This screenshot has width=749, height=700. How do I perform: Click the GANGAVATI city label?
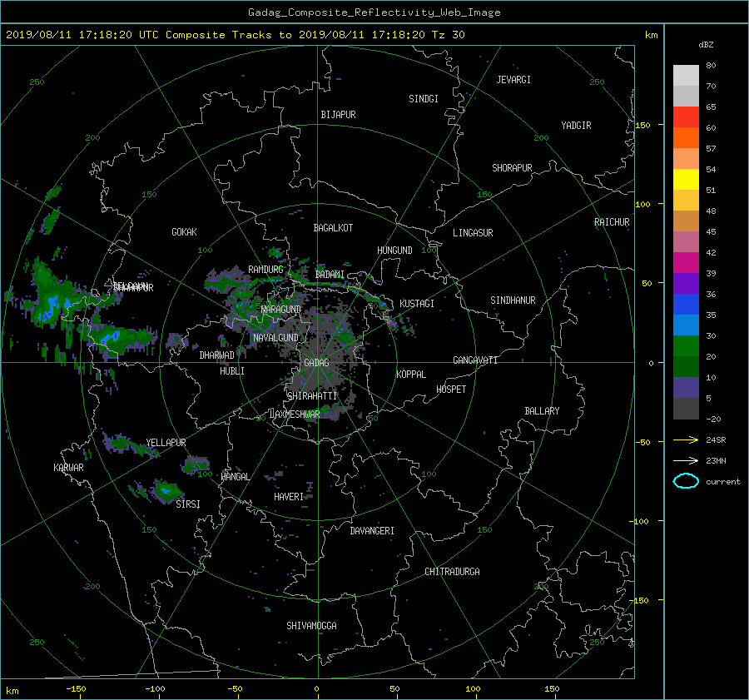475,360
